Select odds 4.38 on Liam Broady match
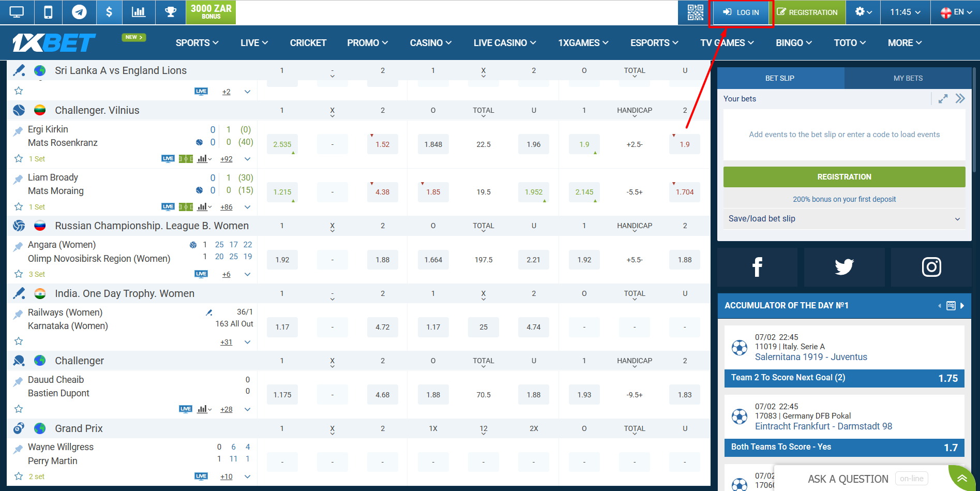The image size is (980, 491). click(x=383, y=192)
